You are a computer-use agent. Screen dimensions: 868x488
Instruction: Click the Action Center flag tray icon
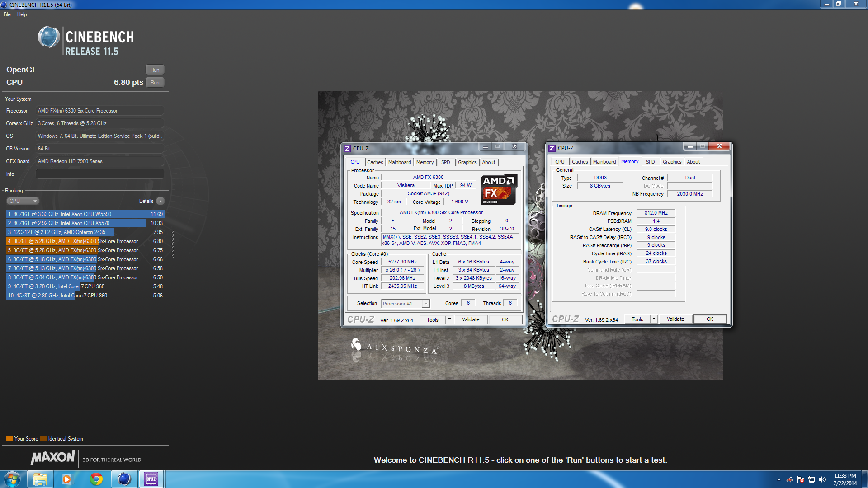[x=801, y=479]
